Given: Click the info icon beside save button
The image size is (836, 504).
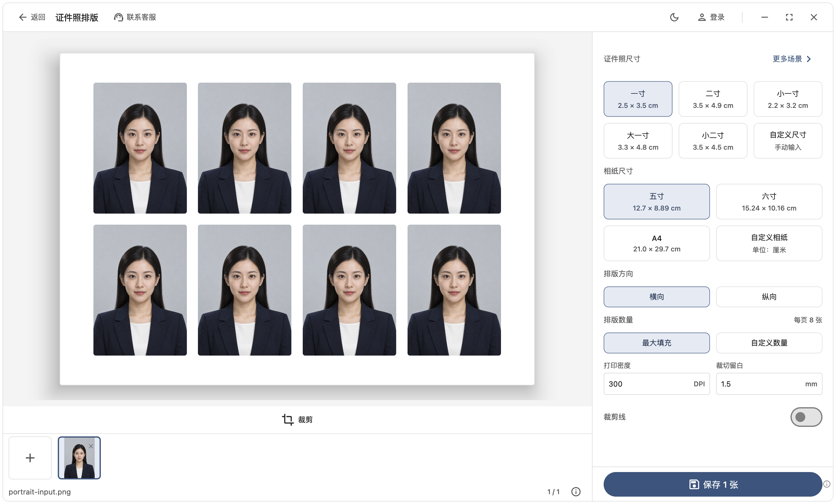Looking at the screenshot, I should click(x=827, y=484).
